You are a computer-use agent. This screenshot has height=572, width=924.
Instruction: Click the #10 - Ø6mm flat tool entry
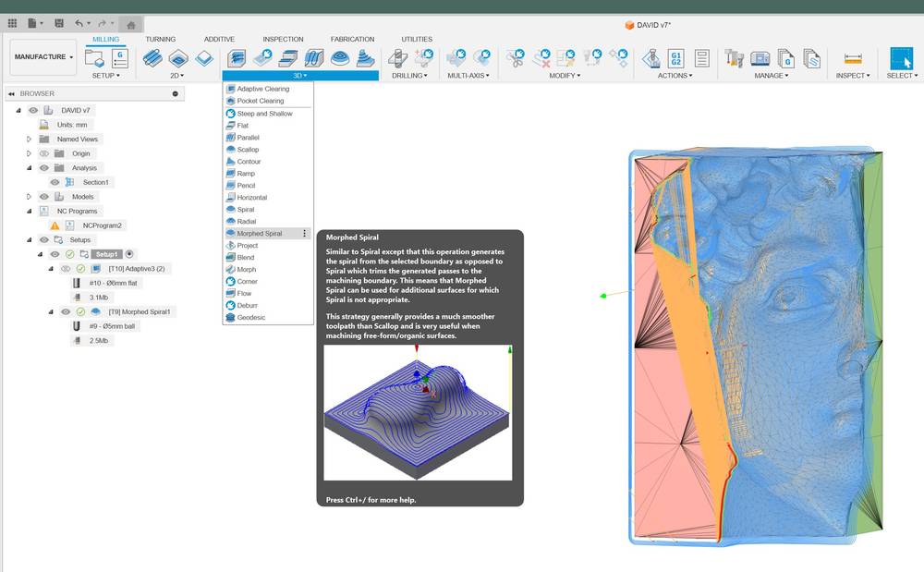(x=113, y=283)
